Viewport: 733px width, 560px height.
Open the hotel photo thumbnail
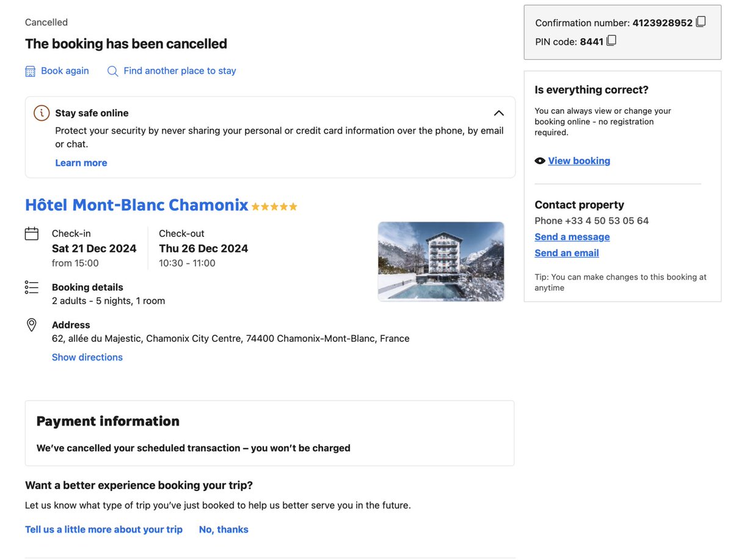(x=441, y=261)
